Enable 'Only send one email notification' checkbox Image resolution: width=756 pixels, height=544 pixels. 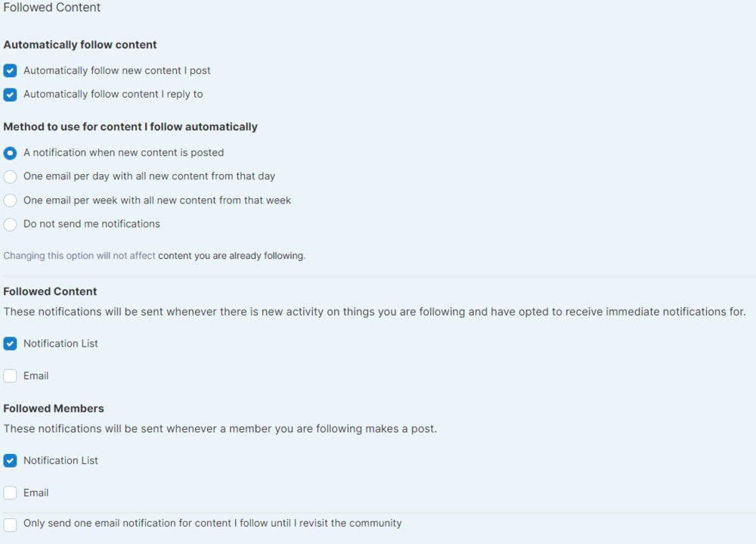click(10, 524)
